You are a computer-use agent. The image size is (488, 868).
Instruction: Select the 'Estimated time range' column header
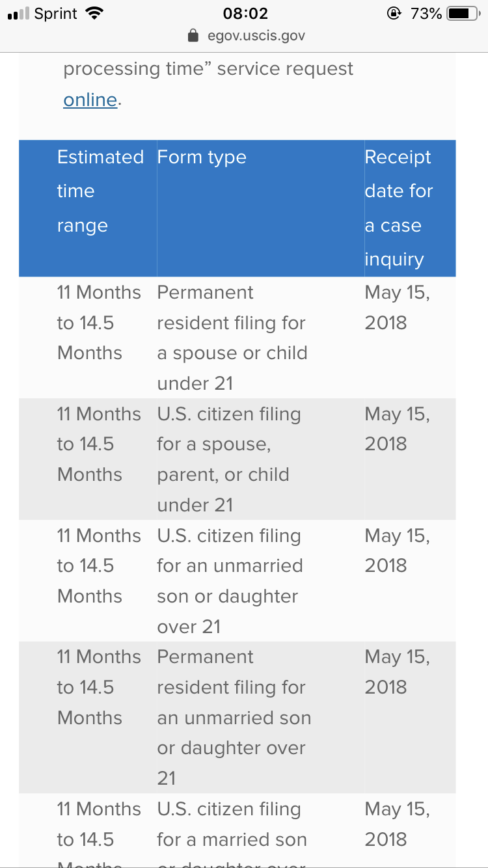click(x=100, y=191)
